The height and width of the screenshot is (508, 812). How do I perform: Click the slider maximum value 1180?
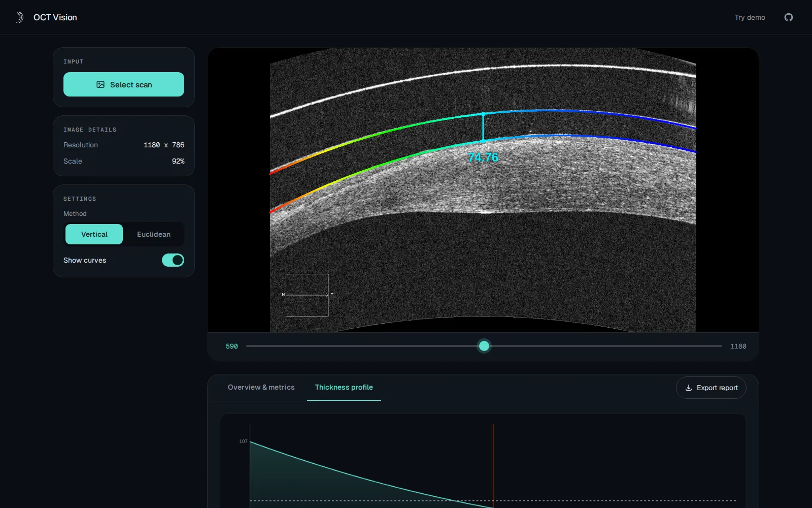738,346
